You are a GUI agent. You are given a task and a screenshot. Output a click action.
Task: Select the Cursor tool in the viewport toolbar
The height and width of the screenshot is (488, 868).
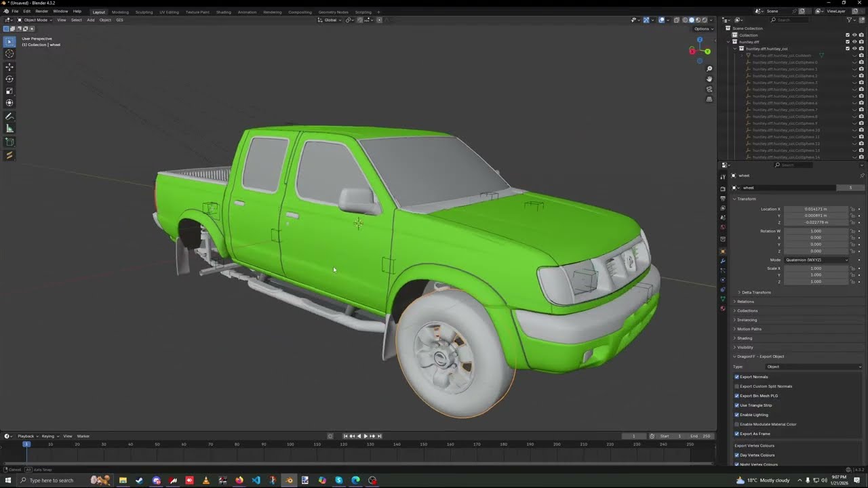(9, 54)
